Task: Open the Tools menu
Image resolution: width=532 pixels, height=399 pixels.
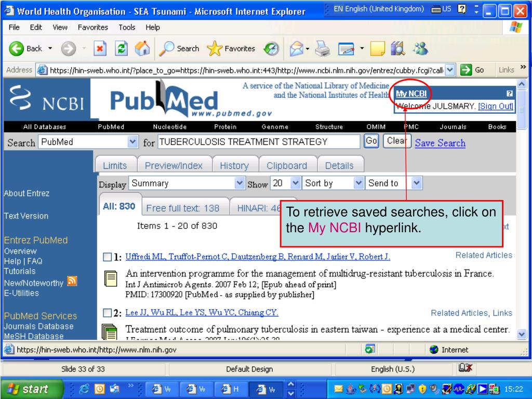Action: click(127, 27)
